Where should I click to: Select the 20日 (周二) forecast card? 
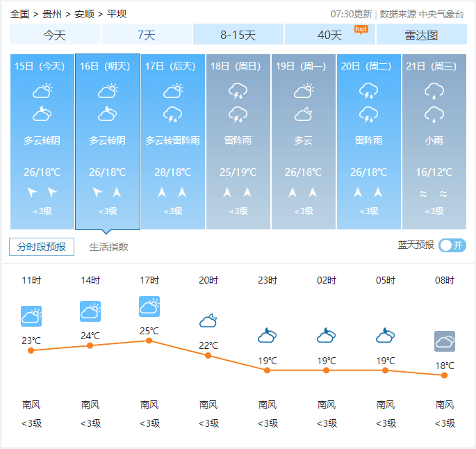tap(369, 142)
